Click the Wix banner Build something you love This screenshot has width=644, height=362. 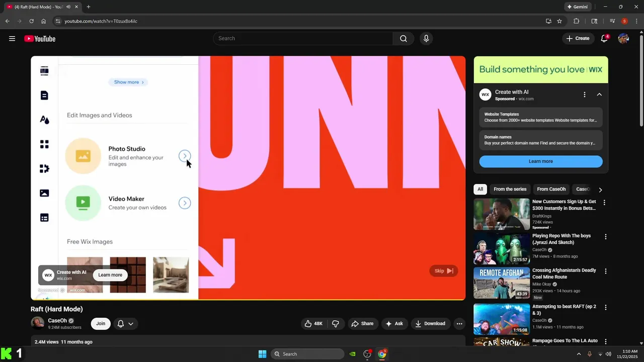click(x=541, y=70)
